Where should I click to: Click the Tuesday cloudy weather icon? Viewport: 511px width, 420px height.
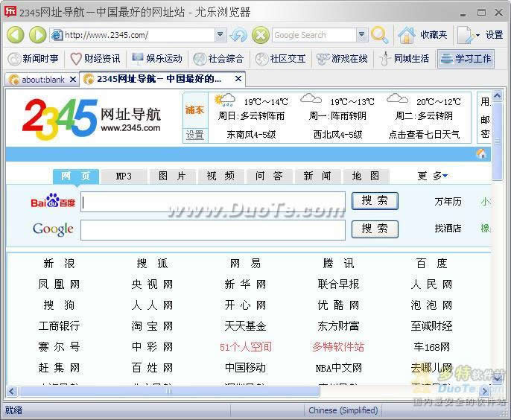[x=397, y=98]
